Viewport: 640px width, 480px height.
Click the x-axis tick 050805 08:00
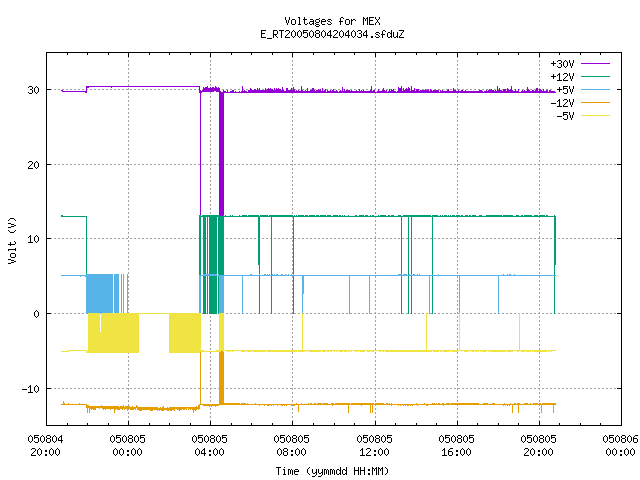tap(291, 446)
